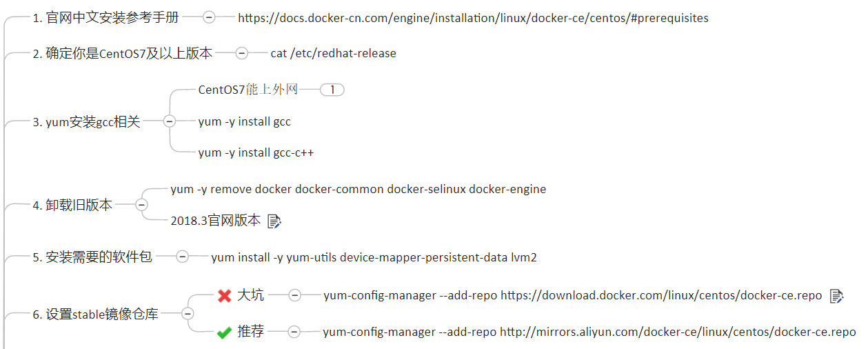Collapse the 确定你是CentOS7及以上版本 node
868x349 pixels.
(241, 53)
